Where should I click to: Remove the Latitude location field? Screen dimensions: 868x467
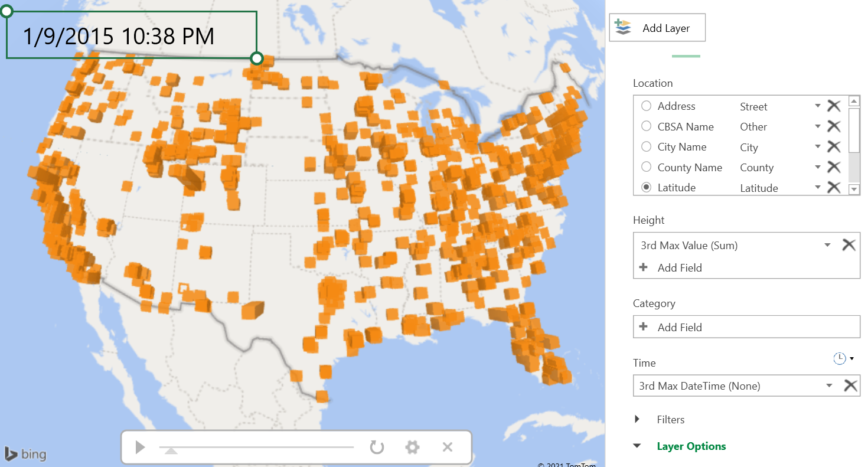[x=834, y=187]
